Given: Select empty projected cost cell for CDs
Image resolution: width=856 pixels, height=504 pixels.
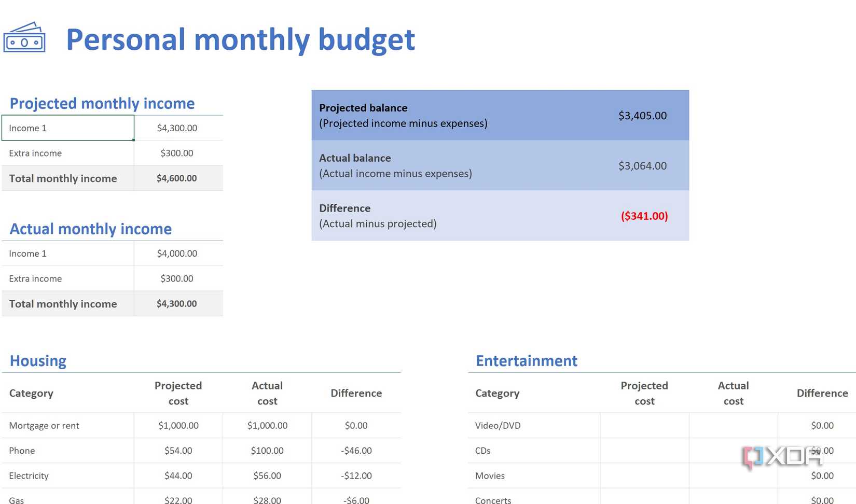Looking at the screenshot, I should [644, 451].
